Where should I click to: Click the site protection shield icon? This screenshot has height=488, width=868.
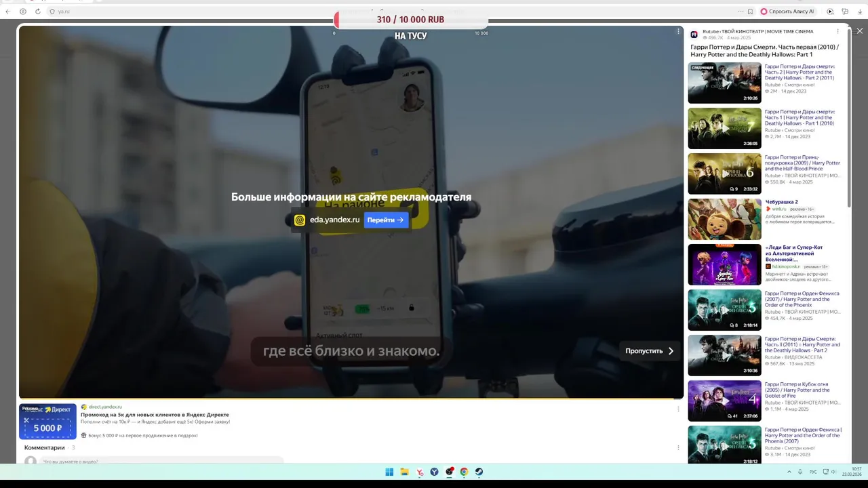[52, 12]
